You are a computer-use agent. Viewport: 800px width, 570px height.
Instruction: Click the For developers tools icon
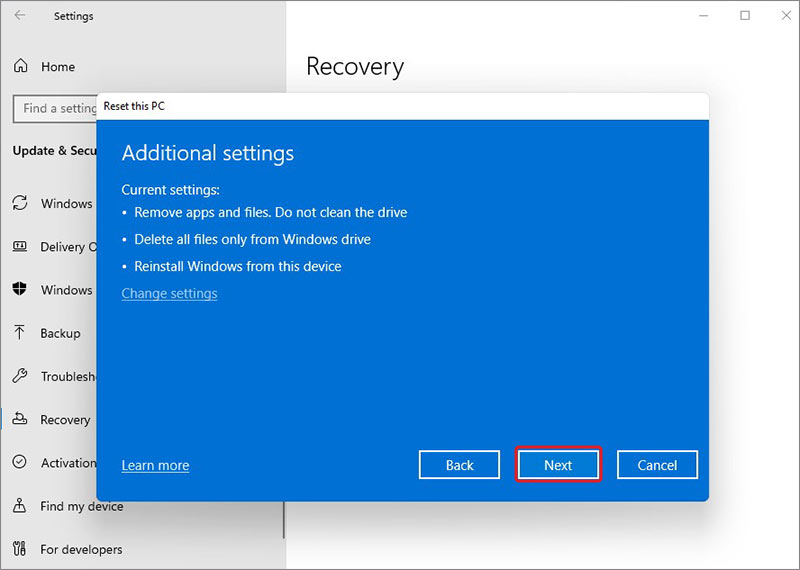tap(19, 549)
